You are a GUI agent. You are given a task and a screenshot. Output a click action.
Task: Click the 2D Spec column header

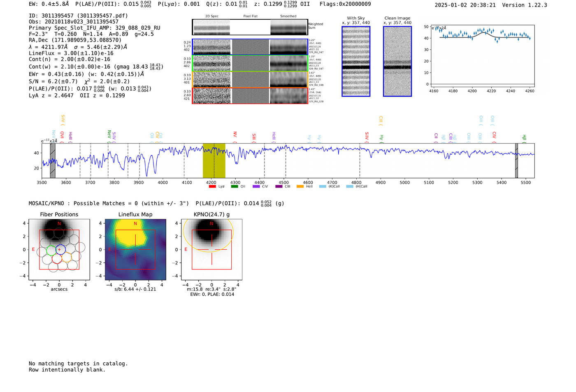point(212,16)
